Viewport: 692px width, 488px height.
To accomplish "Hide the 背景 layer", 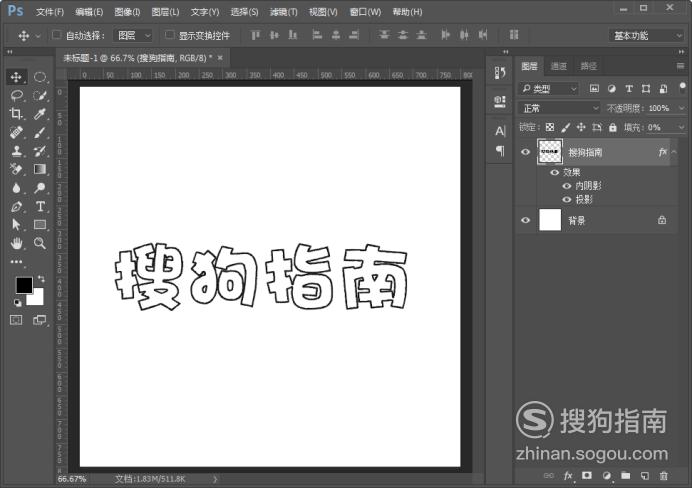I will click(x=525, y=220).
